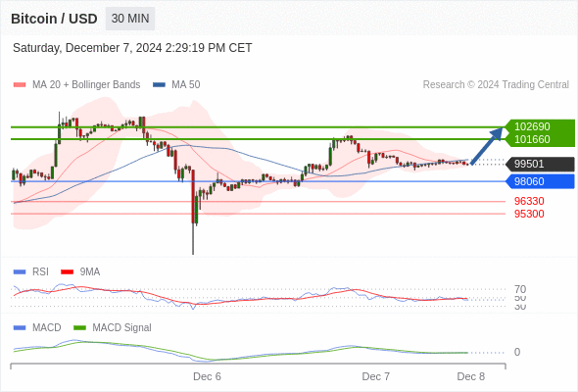Click the Dec 8 date axis label
Viewport: 578px width, 392px height.
pos(471,376)
